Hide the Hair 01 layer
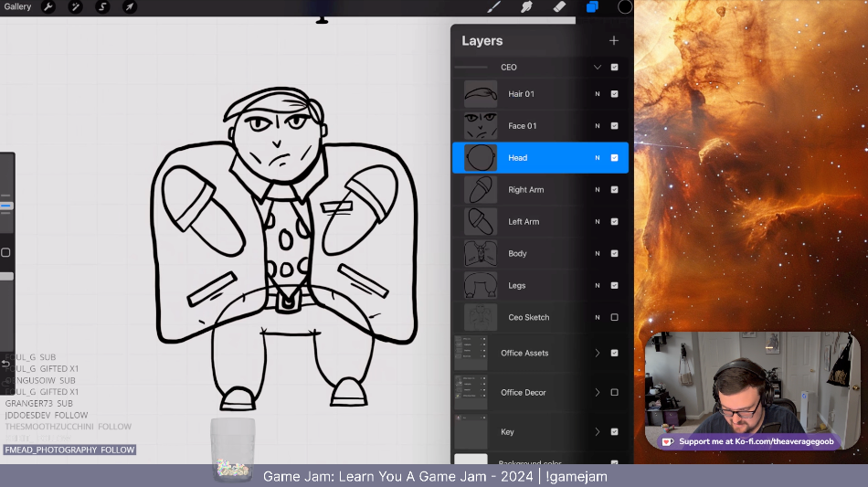Image resolution: width=868 pixels, height=487 pixels. [614, 94]
